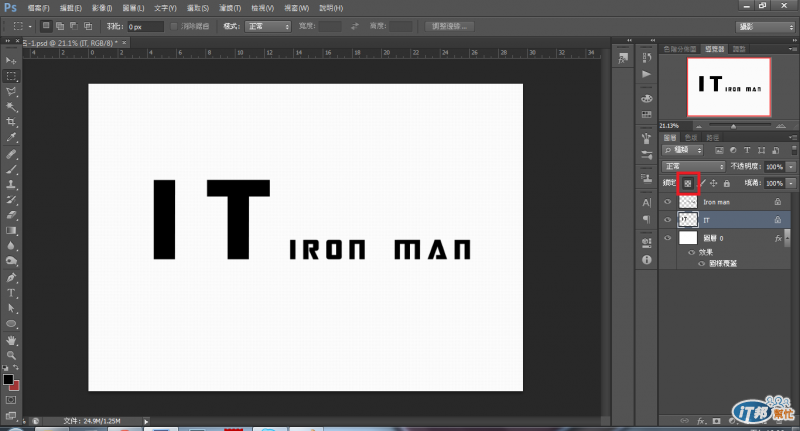Select the Zoom magnifier tool

click(12, 355)
